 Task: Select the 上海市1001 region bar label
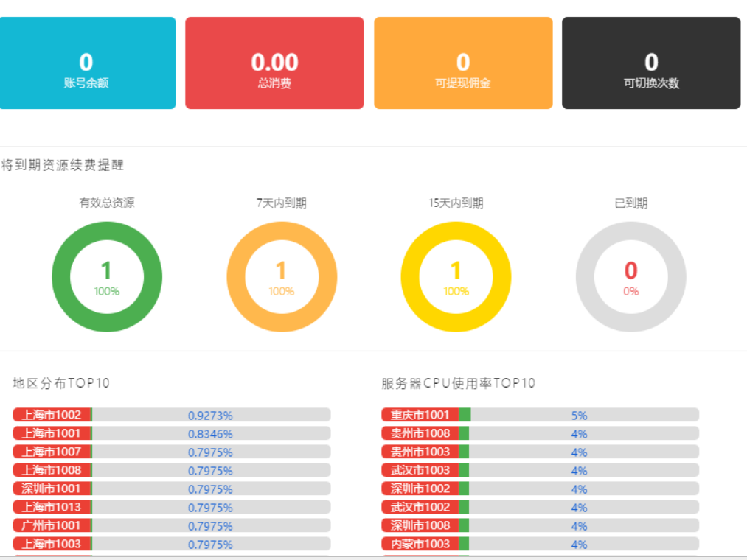(x=52, y=433)
